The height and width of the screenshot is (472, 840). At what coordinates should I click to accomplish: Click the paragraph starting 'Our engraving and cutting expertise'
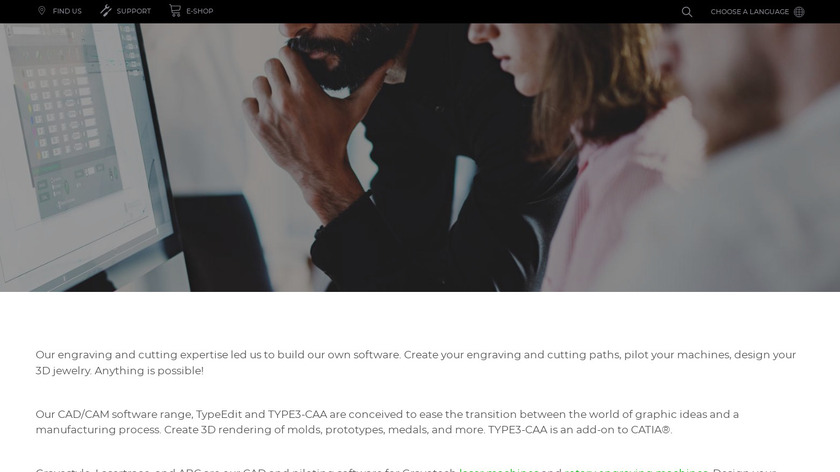tap(416, 363)
